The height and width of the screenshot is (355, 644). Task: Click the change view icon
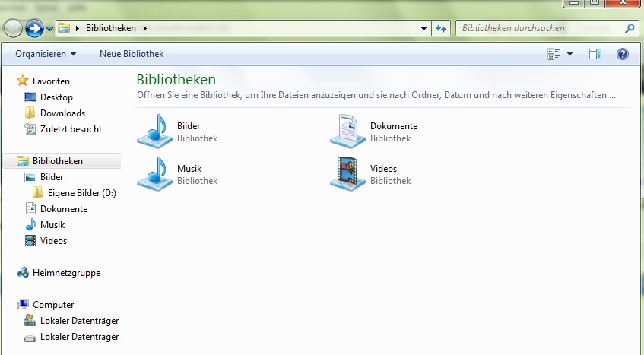(x=554, y=54)
